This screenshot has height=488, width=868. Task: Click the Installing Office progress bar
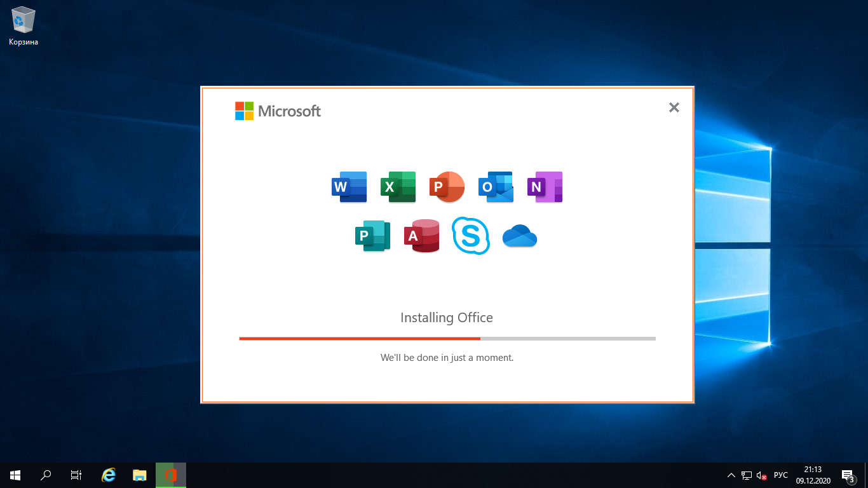coord(447,339)
